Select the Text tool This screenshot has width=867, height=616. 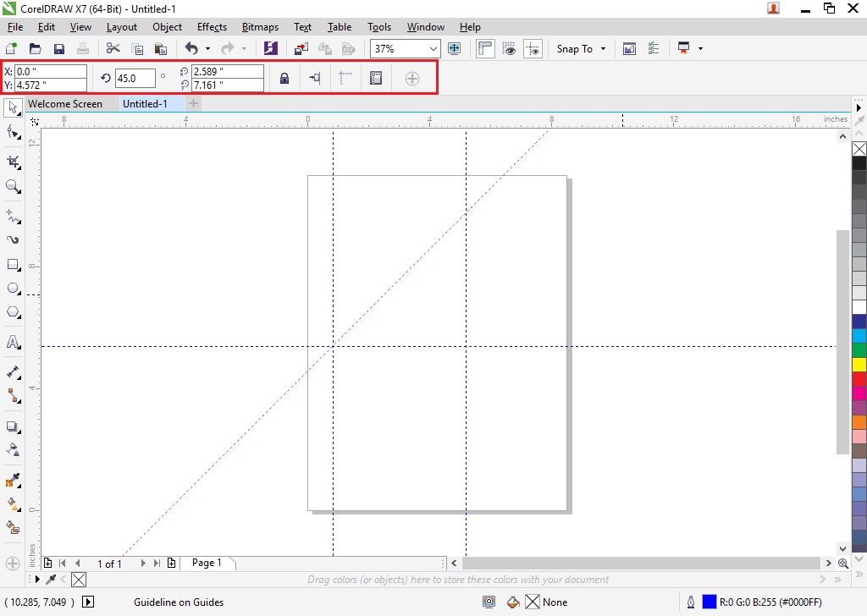point(13,342)
